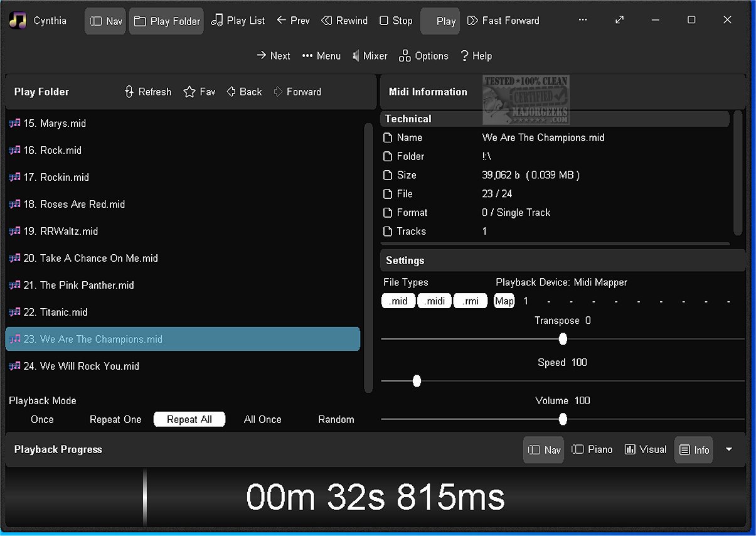This screenshot has width=756, height=536.
Task: Click the Speed slider handle
Action: click(417, 381)
